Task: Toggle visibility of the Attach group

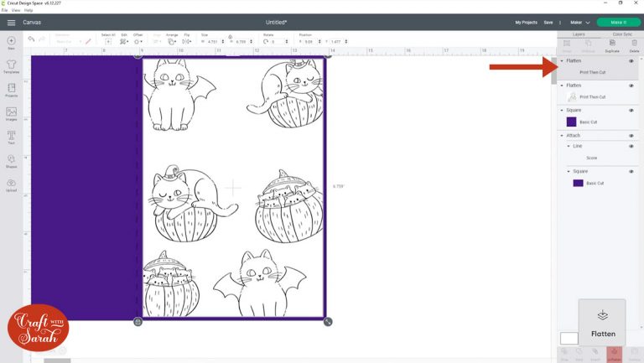Action: [x=631, y=135]
